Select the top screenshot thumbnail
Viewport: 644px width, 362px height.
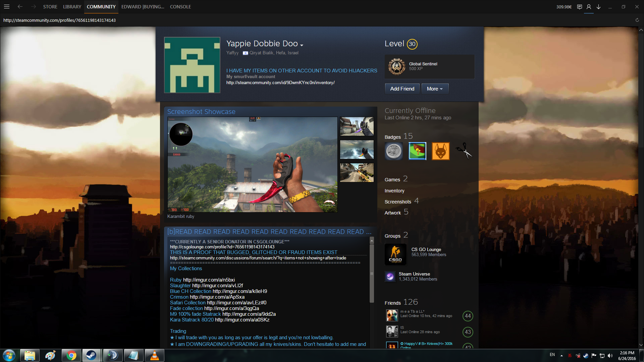click(x=357, y=126)
